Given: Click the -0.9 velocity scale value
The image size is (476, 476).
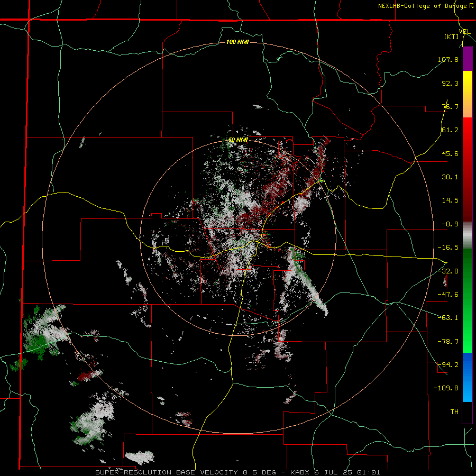Looking at the screenshot, I should pos(450,224).
